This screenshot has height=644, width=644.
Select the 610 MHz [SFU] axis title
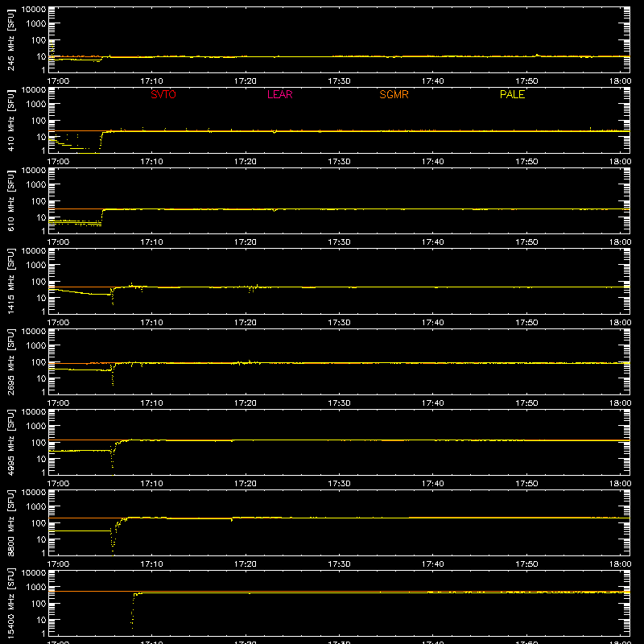click(11, 201)
